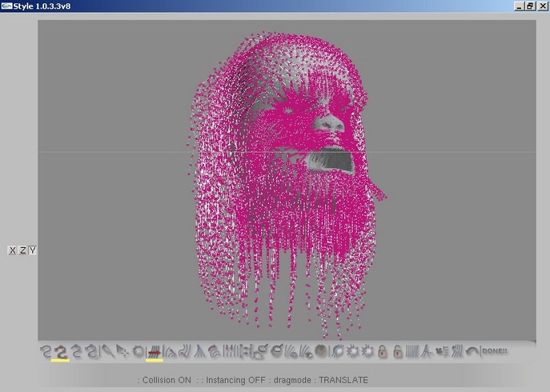Viewport: 550px width, 392px height.
Task: Click the magnifier with X icon
Action: (261, 351)
